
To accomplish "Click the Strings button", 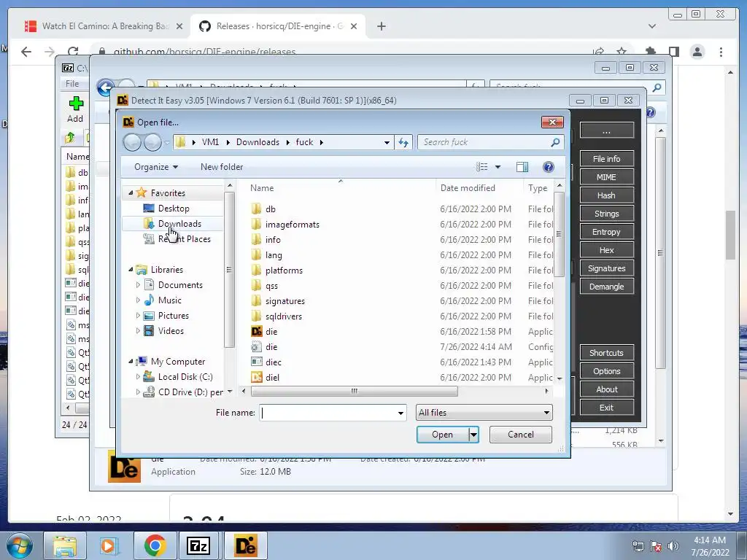I will tap(606, 214).
